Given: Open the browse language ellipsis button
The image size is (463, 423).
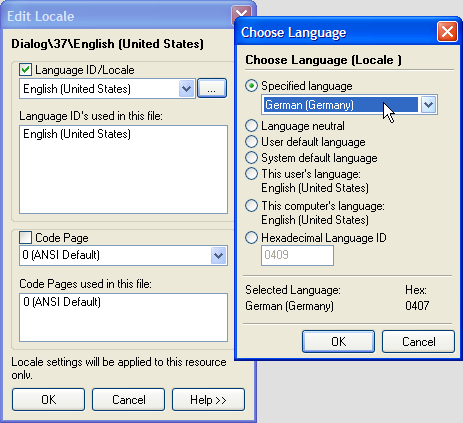Looking at the screenshot, I should point(212,88).
